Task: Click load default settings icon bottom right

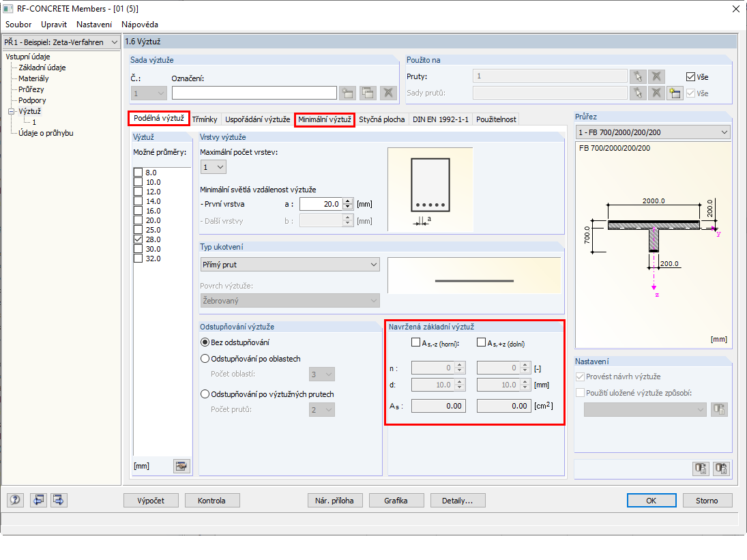Action: point(701,469)
